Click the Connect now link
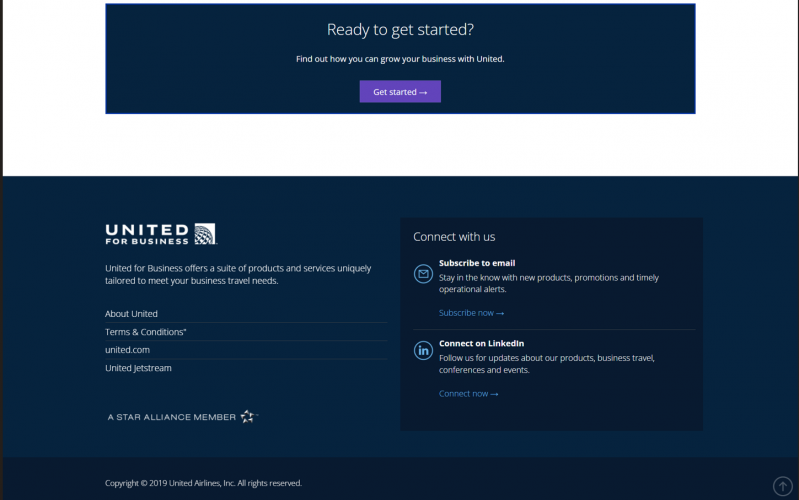Image resolution: width=799 pixels, height=500 pixels. point(468,393)
